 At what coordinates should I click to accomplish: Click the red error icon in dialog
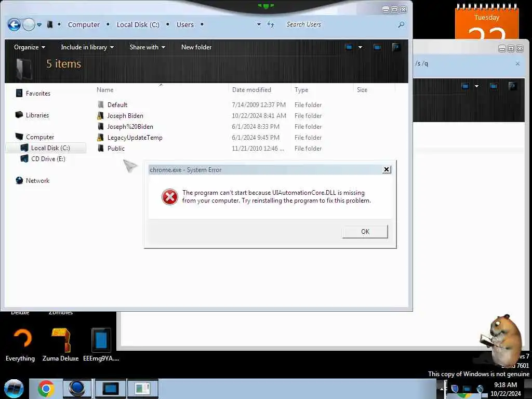(x=170, y=197)
